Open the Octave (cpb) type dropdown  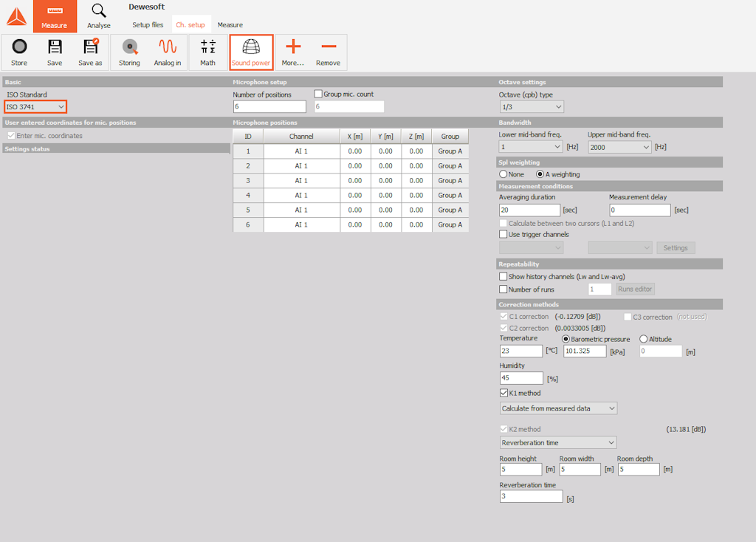click(x=532, y=106)
